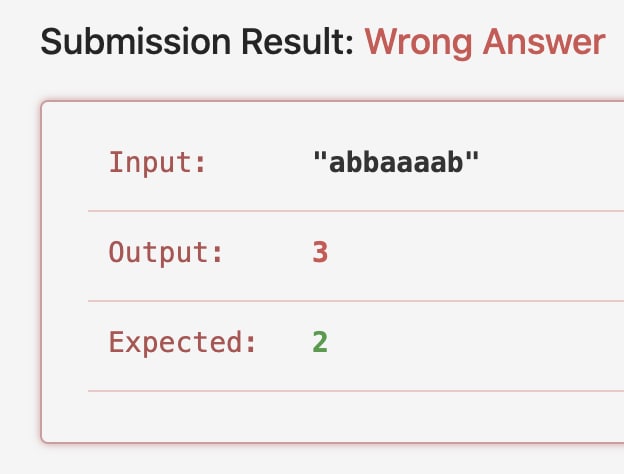624x474 pixels.
Task: Click the left border of the result box
Action: point(41,272)
